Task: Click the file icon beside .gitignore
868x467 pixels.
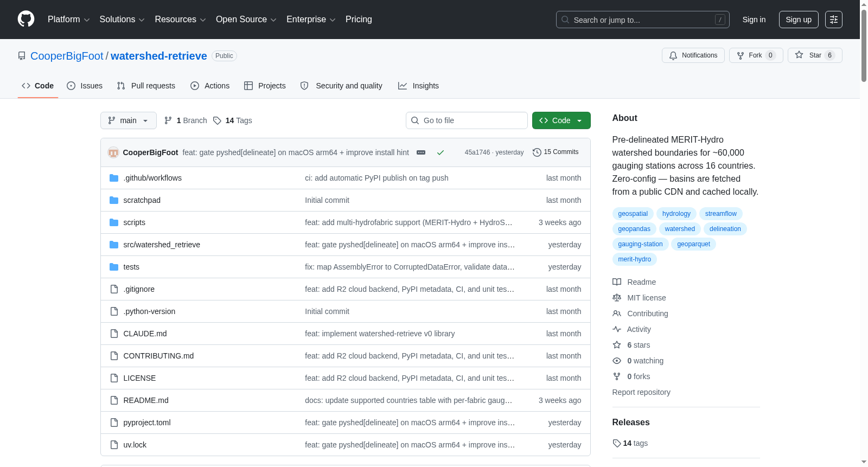Action: [x=114, y=289]
